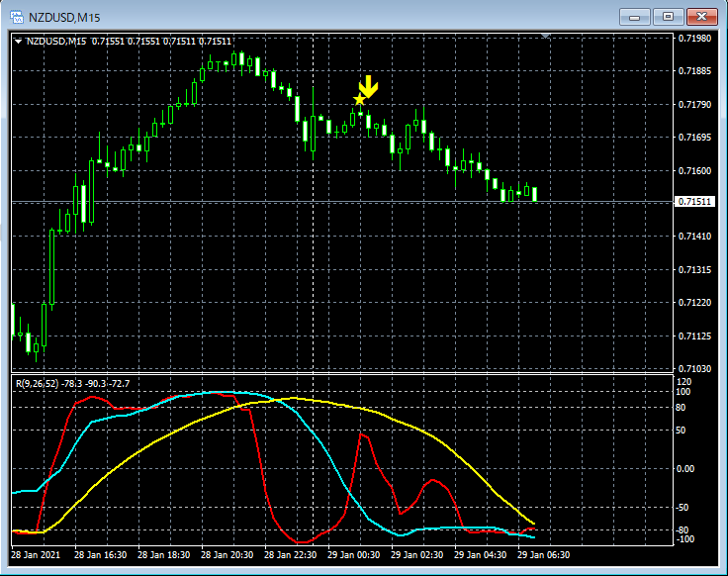This screenshot has width=728, height=576.
Task: Click the yellow down arrow signal
Action: pos(368,86)
